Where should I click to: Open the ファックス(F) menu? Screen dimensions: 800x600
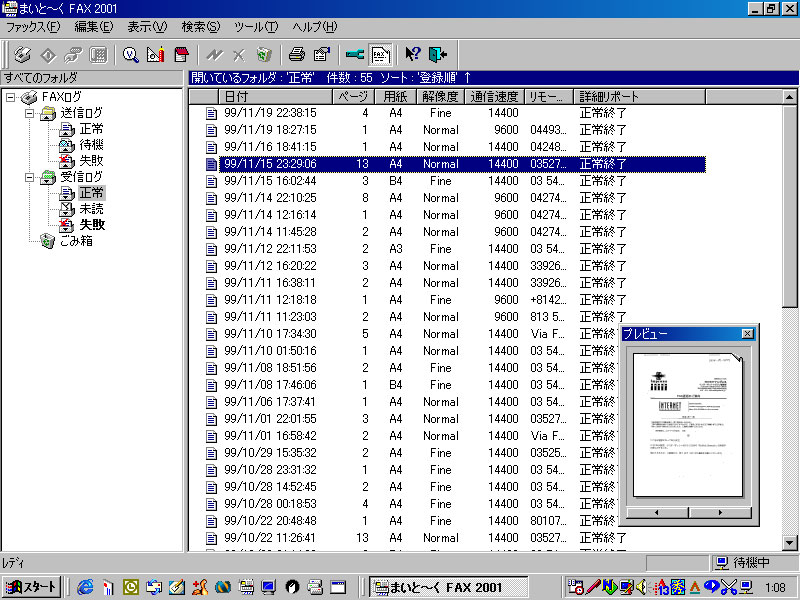coord(33,25)
